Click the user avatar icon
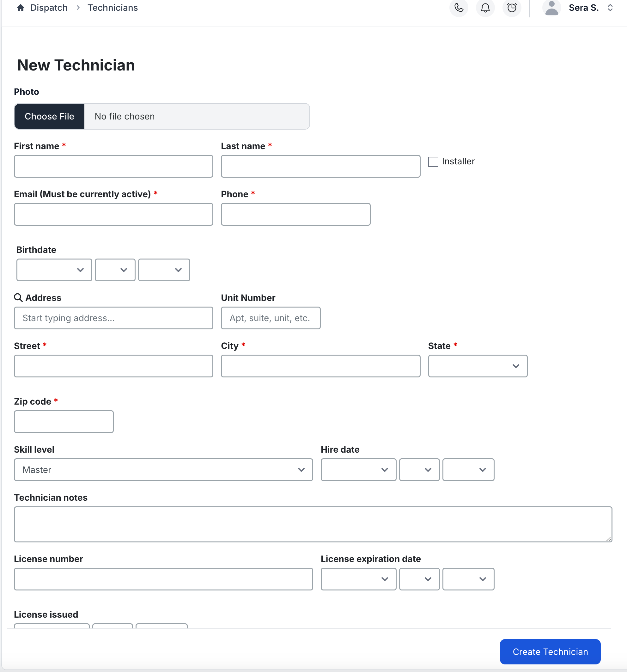Image resolution: width=627 pixels, height=672 pixels. (x=551, y=8)
